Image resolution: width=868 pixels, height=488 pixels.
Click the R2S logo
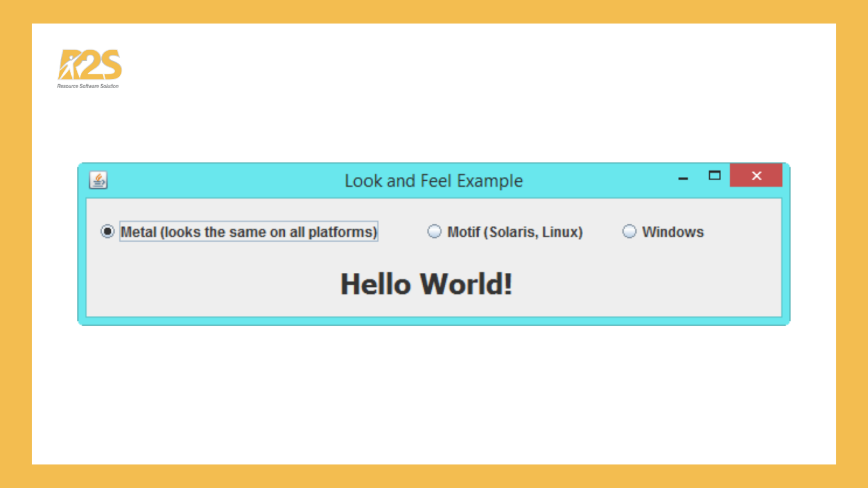point(90,65)
